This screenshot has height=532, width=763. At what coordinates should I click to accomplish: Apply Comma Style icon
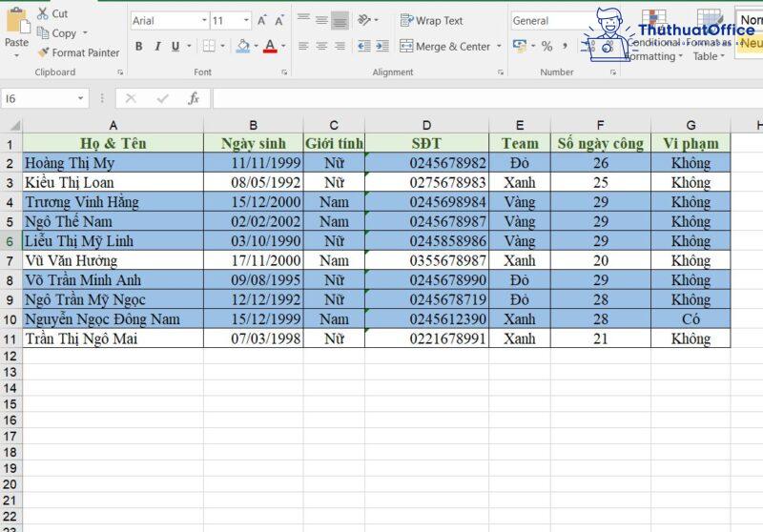(x=565, y=46)
